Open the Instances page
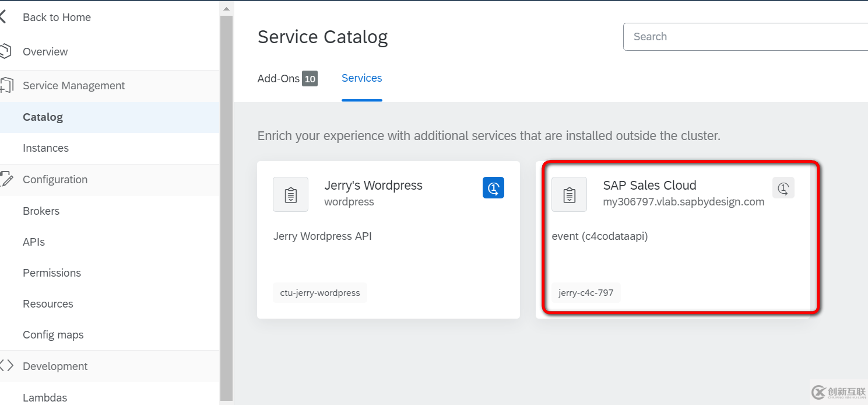 coord(45,148)
